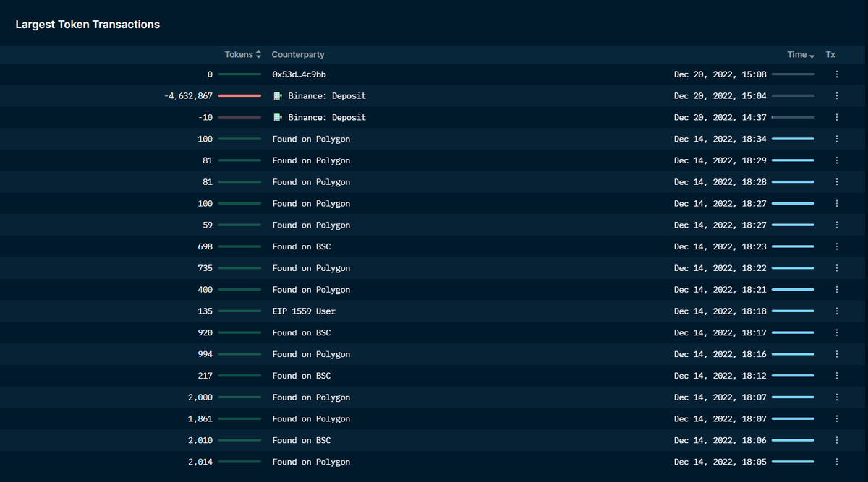Open the kebab menu on the -4,632,867 Binance Deposit row
The image size is (868, 482).
836,95
